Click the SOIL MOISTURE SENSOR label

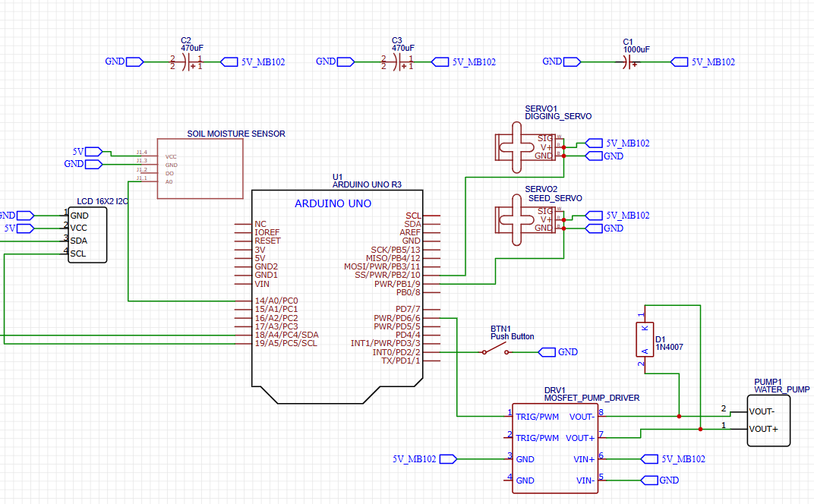click(x=236, y=134)
